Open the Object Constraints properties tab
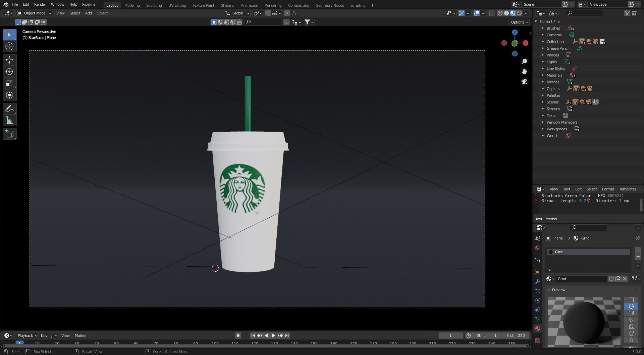Image resolution: width=644 pixels, height=355 pixels. click(538, 310)
